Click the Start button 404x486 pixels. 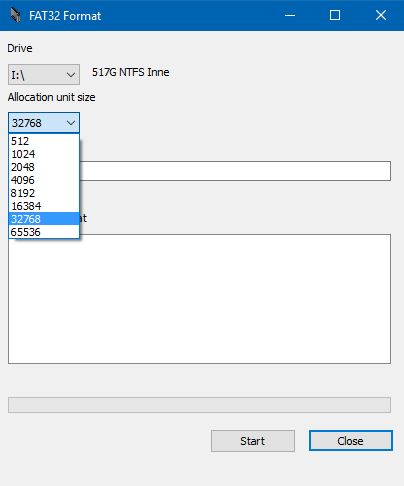tap(253, 441)
